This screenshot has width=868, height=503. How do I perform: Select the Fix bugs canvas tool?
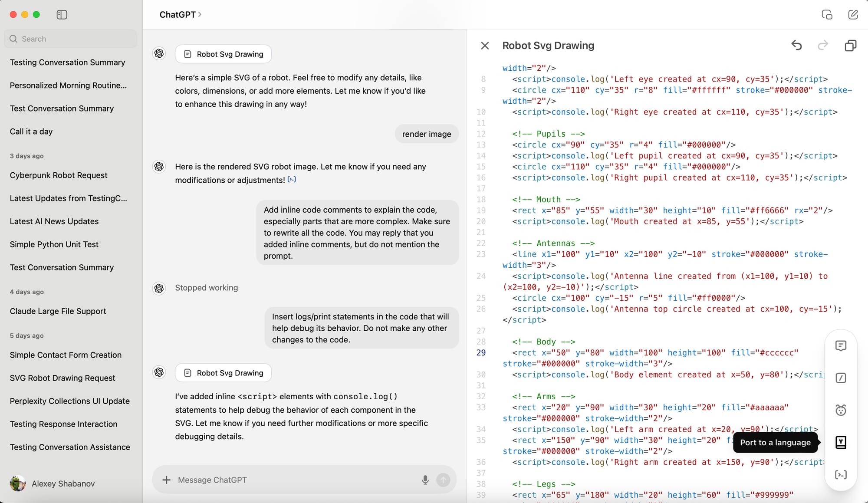pyautogui.click(x=841, y=409)
